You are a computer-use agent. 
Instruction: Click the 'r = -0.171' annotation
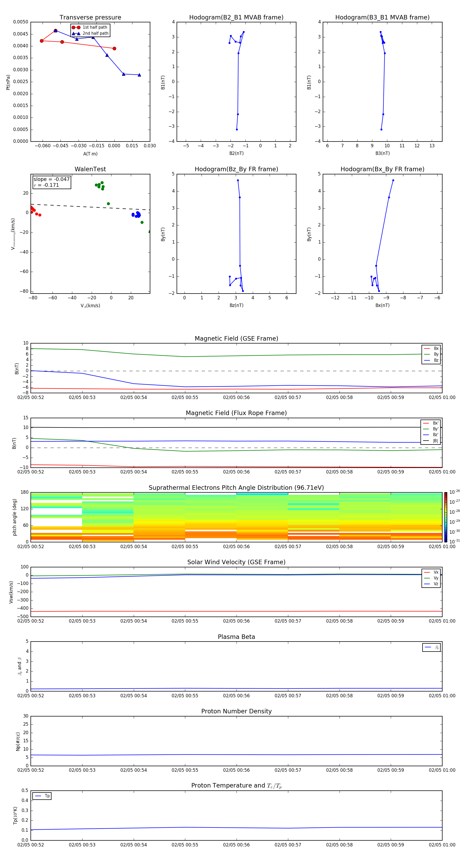(47, 185)
